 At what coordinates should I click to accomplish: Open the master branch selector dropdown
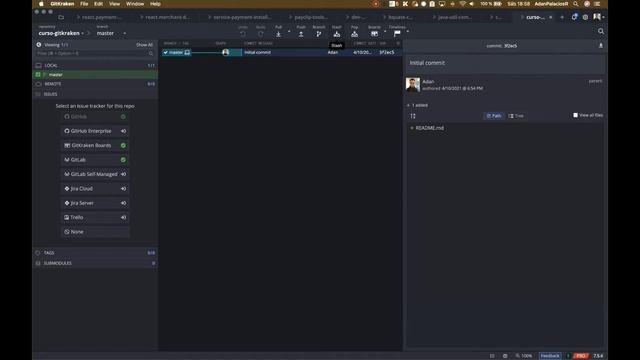point(111,33)
